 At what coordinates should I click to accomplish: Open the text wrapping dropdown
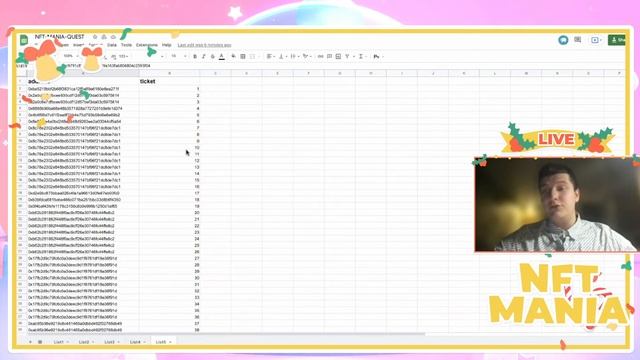[294, 56]
